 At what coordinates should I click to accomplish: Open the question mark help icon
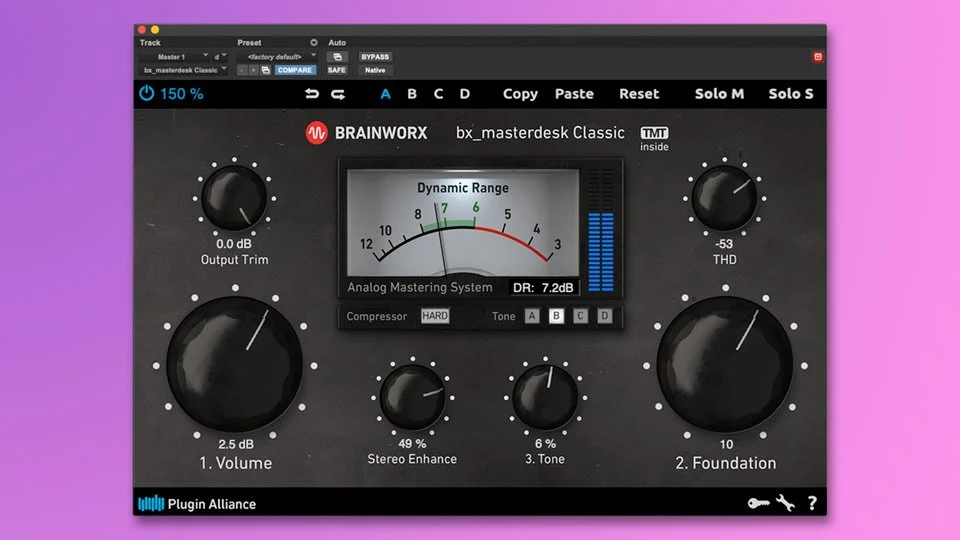coord(812,503)
